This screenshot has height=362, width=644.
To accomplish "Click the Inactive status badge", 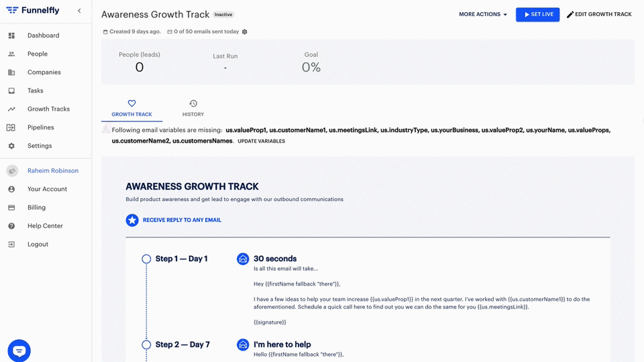I will tap(223, 14).
